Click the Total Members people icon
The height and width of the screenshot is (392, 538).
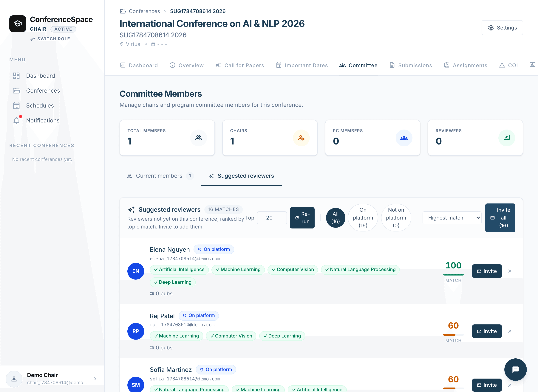coord(199,138)
